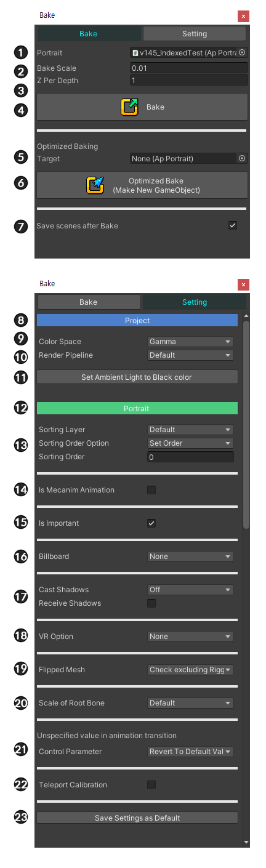
Task: Uncheck the Is Important checkbox
Action: [x=151, y=523]
